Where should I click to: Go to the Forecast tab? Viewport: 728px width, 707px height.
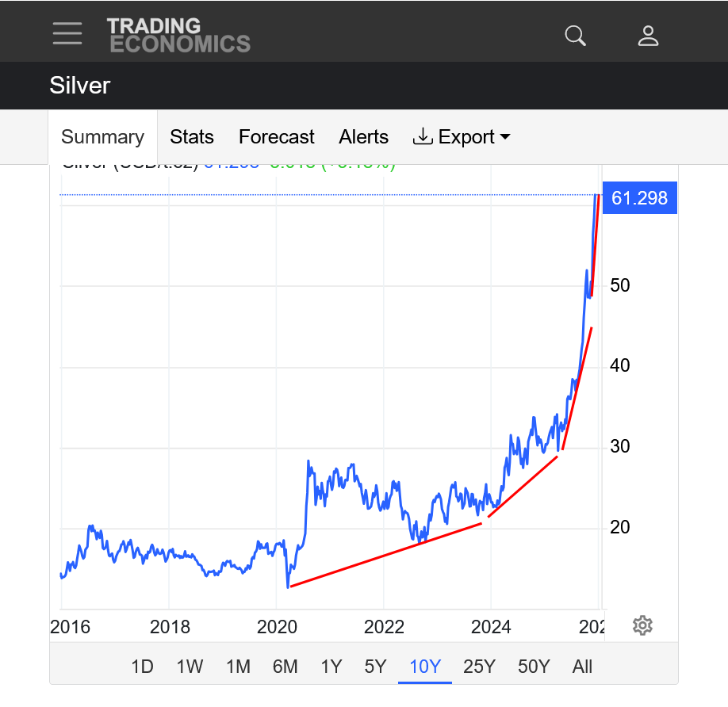(277, 137)
